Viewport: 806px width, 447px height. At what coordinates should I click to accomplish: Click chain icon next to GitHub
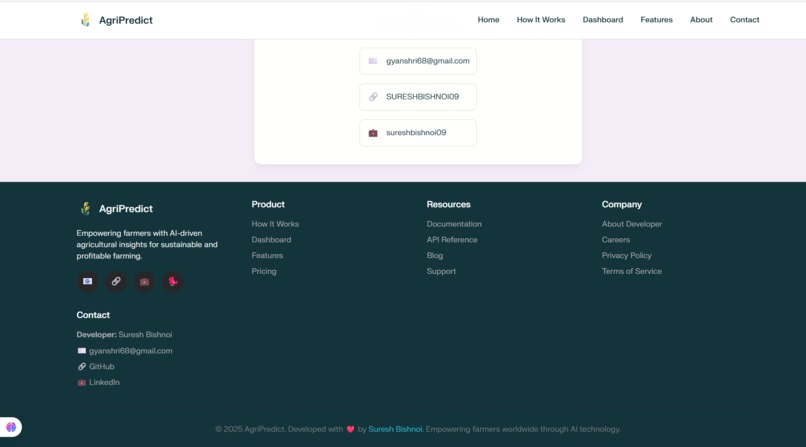pyautogui.click(x=82, y=367)
